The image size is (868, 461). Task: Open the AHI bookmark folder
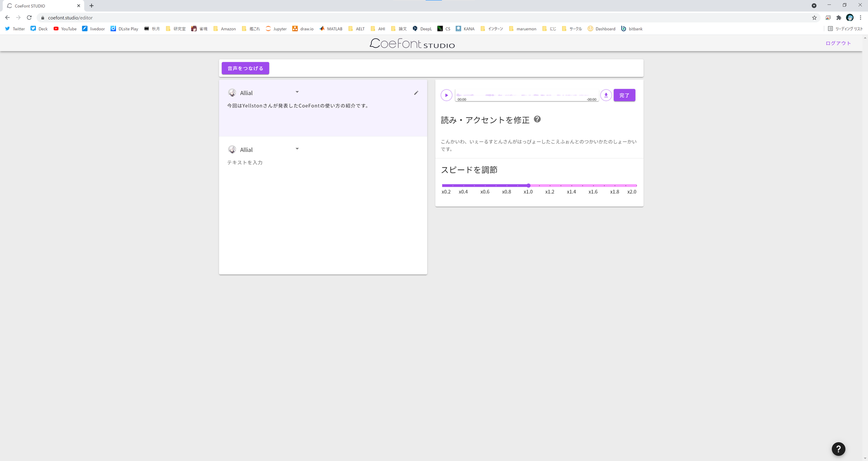377,29
